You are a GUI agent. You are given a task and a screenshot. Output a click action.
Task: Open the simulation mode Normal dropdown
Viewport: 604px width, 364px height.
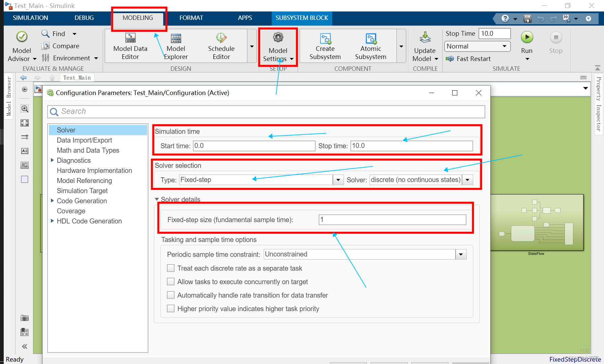(478, 46)
